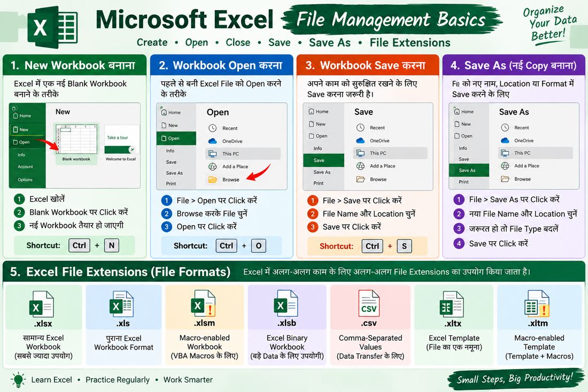Select Open in the New screen sidebar

pyautogui.click(x=21, y=142)
